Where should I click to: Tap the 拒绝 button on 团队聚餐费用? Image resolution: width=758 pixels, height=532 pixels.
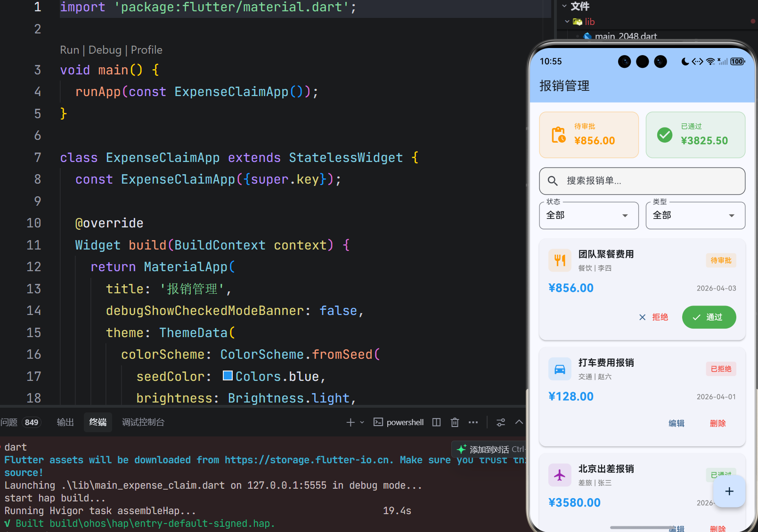pos(653,317)
